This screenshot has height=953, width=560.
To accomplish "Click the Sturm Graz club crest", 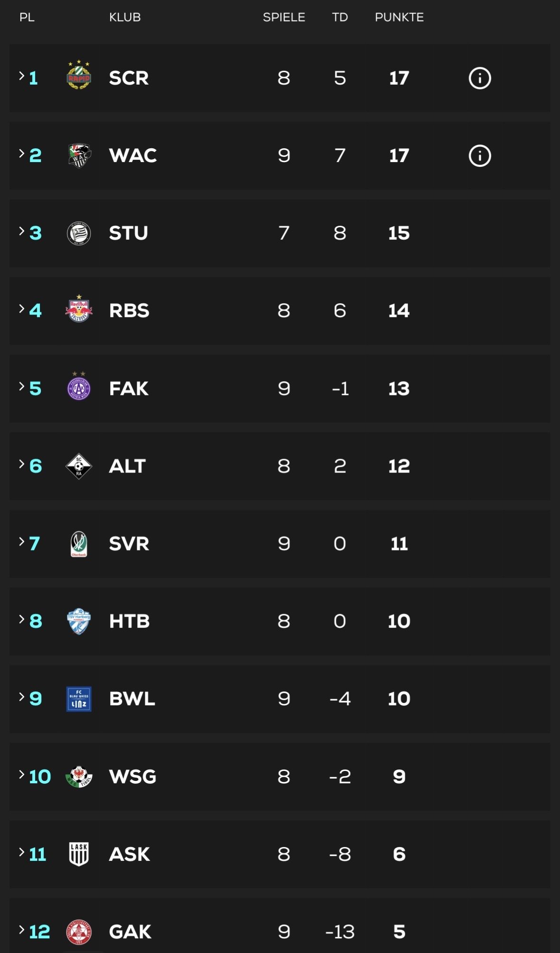I will tap(79, 233).
